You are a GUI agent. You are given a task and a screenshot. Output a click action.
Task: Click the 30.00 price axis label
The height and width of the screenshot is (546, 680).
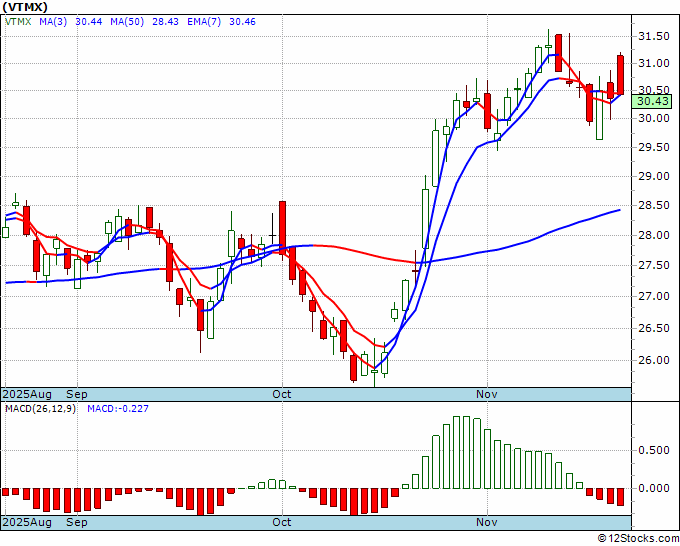(x=654, y=118)
